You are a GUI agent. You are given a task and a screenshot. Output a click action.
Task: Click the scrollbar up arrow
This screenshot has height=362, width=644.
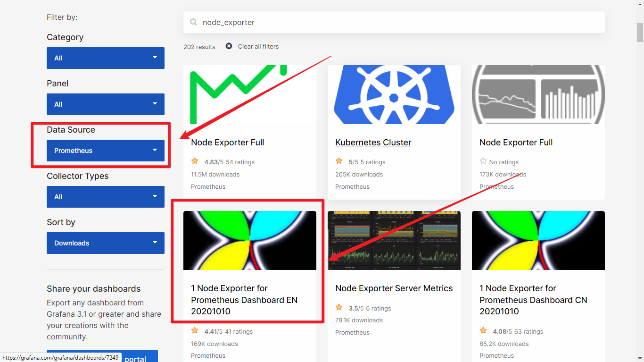tap(640, 4)
